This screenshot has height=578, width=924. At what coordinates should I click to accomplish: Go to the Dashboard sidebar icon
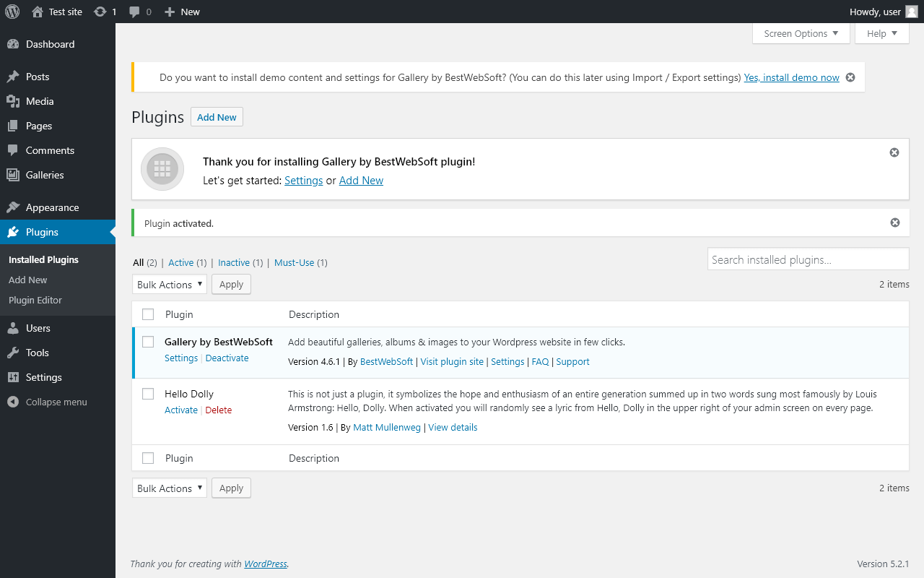tap(13, 44)
